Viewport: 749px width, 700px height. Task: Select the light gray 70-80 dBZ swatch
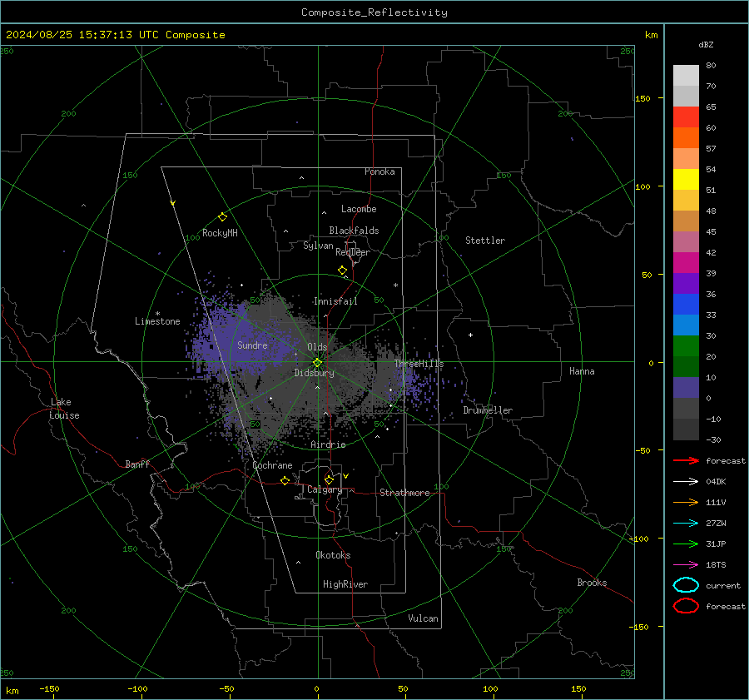click(x=686, y=76)
